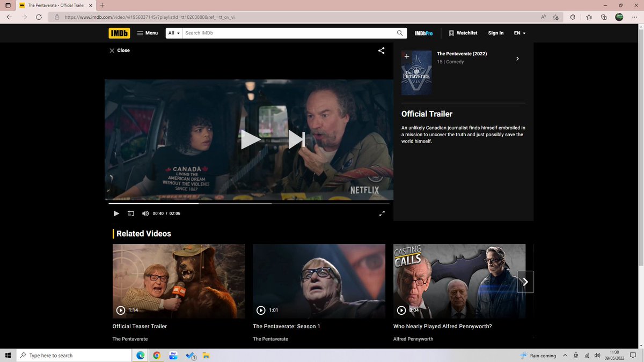Rewind 10 seconds
The width and height of the screenshot is (644, 362).
coord(131,213)
